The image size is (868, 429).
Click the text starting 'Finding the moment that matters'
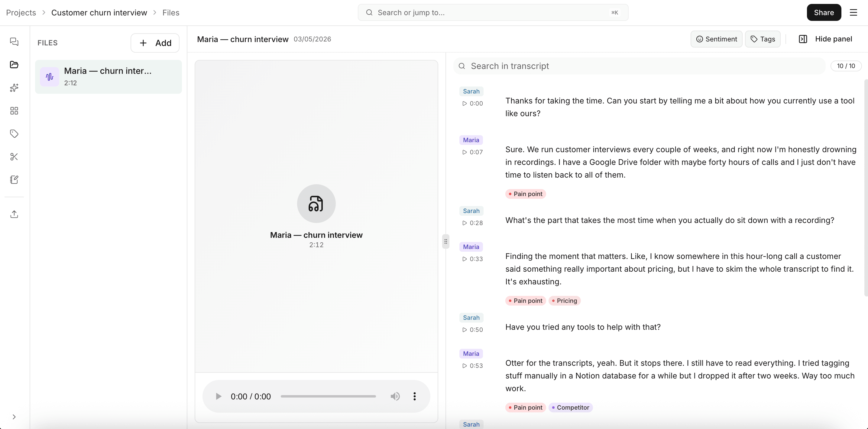click(x=679, y=269)
